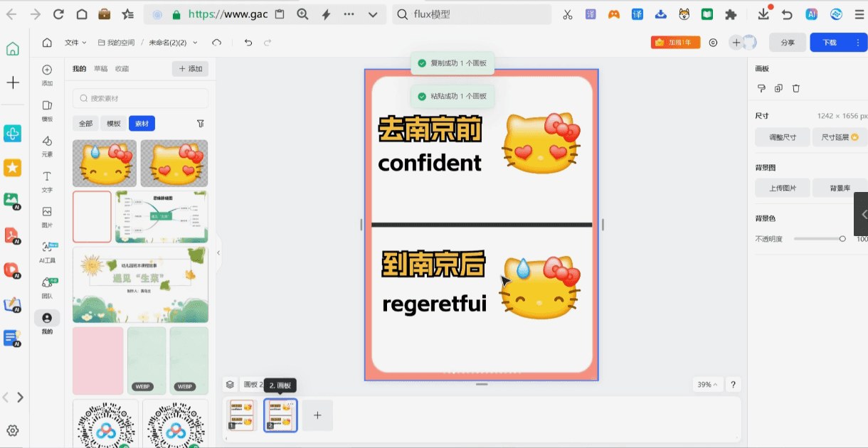Open the 模板 templates panel in sidebar
The height and width of the screenshot is (448, 868).
click(x=47, y=110)
